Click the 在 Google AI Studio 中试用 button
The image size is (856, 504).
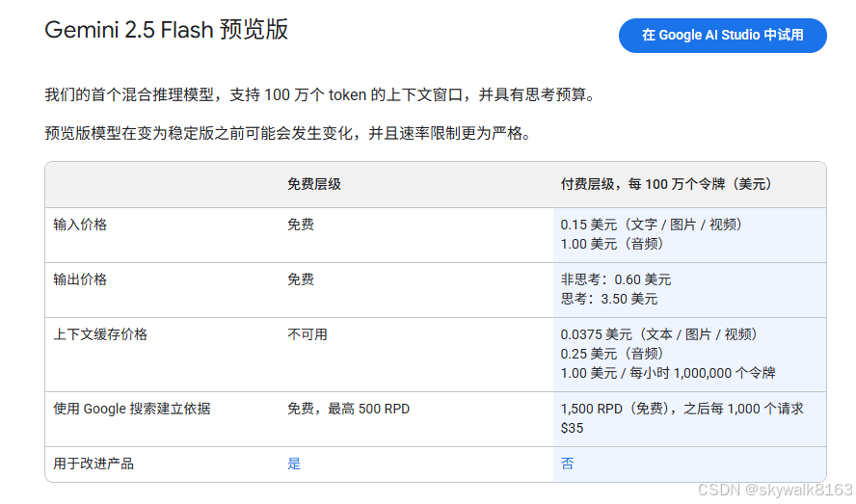[722, 36]
